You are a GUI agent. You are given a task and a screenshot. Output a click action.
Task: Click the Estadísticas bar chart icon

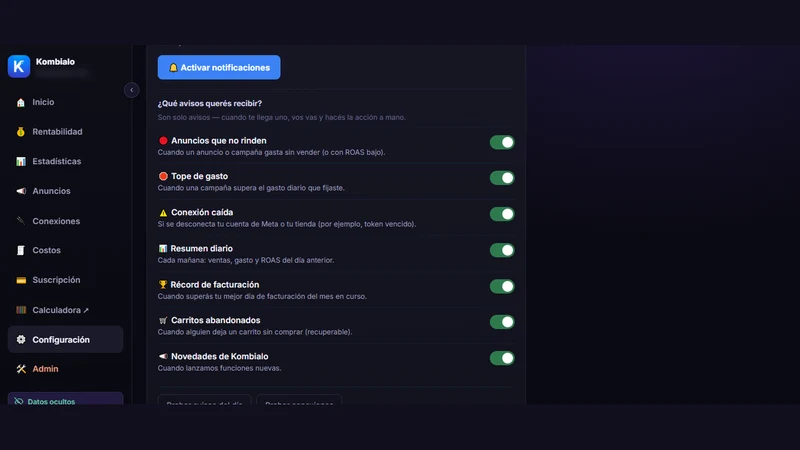tap(20, 161)
